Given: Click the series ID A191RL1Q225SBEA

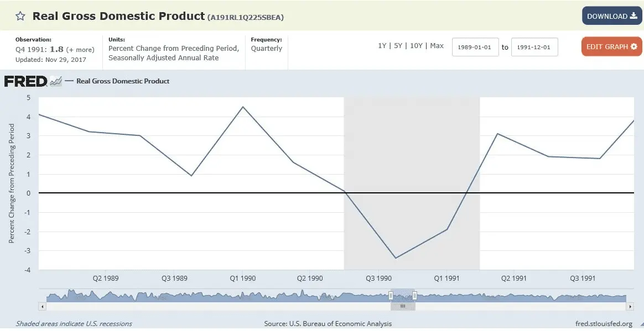Looking at the screenshot, I should point(245,17).
